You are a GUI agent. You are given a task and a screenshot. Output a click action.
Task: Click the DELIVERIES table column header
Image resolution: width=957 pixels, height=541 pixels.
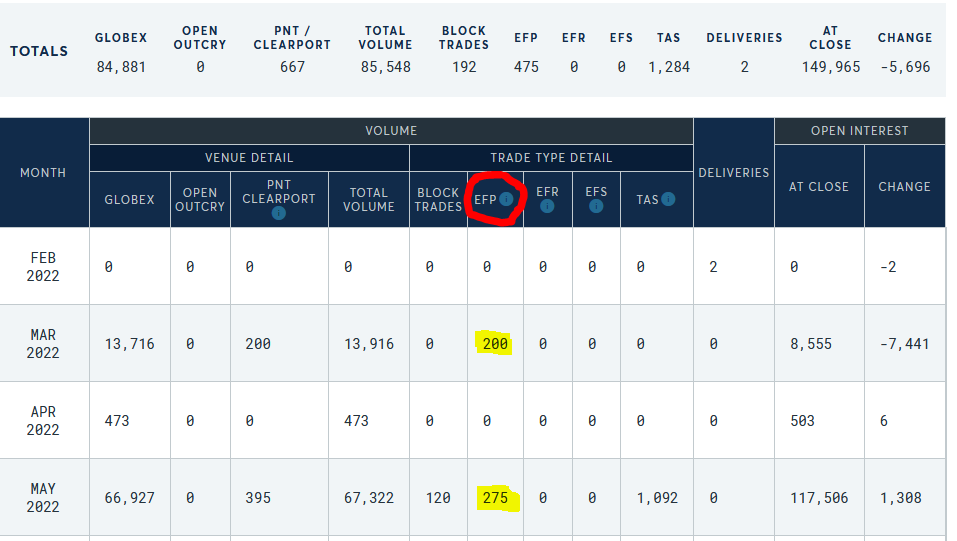[x=734, y=173]
